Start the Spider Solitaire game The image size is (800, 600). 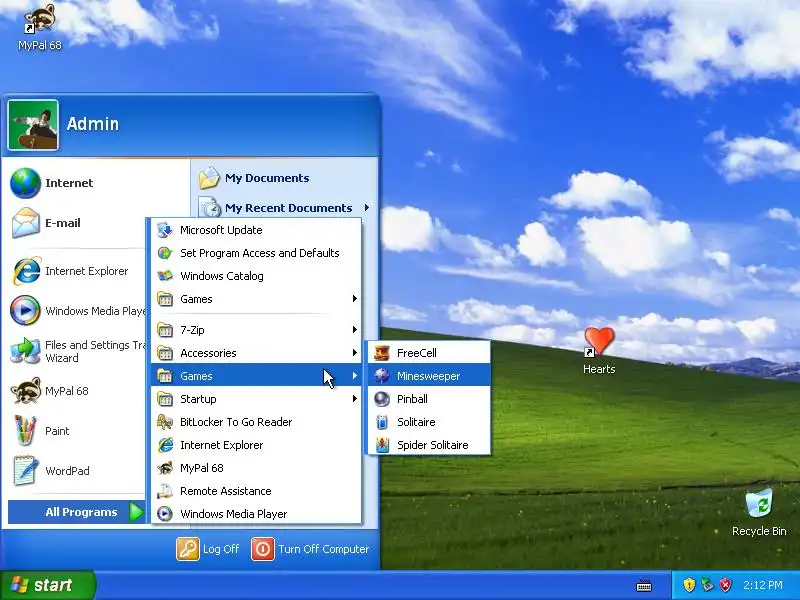pos(429,445)
